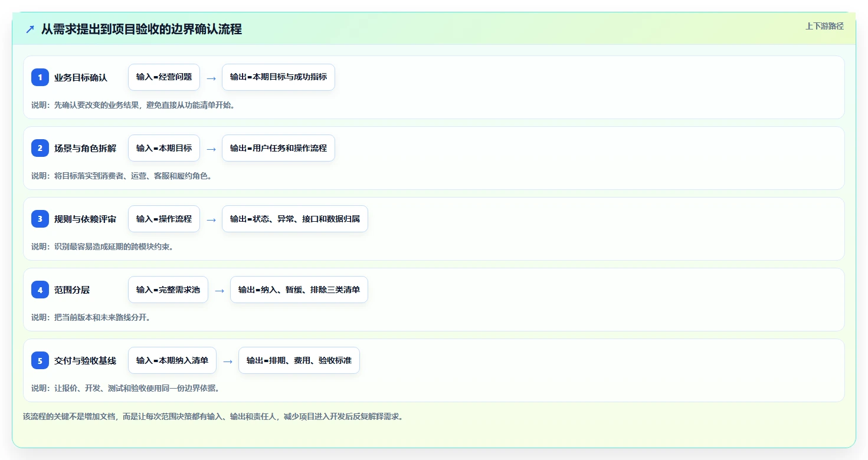Click arrow after 输入=完整需求池 chip

click(220, 290)
